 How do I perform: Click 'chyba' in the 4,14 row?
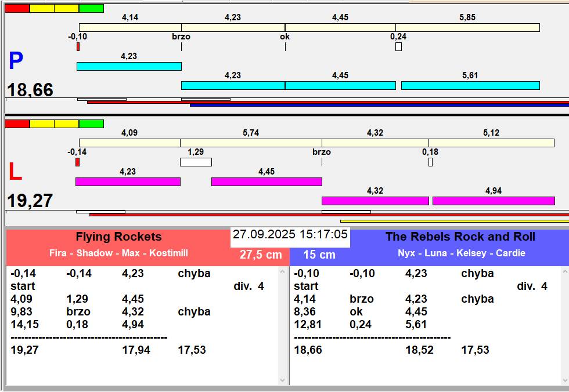[x=477, y=299]
